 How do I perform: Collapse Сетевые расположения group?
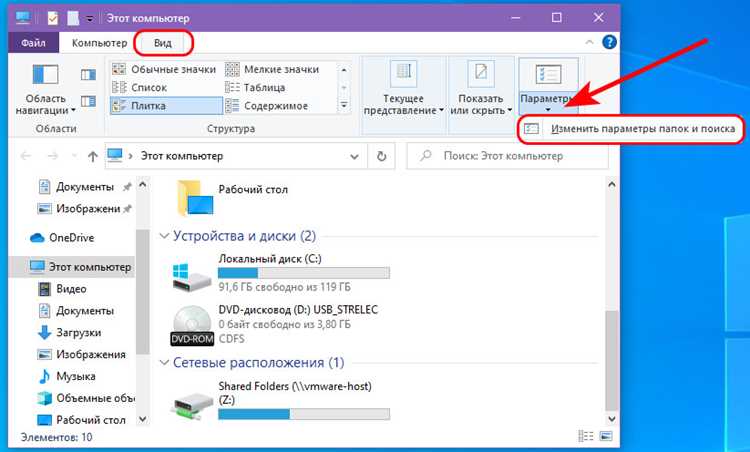point(164,363)
